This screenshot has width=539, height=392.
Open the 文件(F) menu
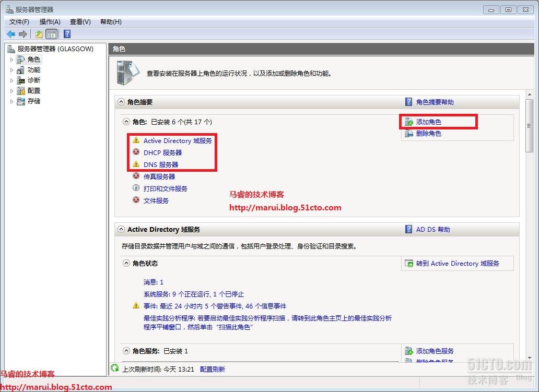click(x=19, y=21)
